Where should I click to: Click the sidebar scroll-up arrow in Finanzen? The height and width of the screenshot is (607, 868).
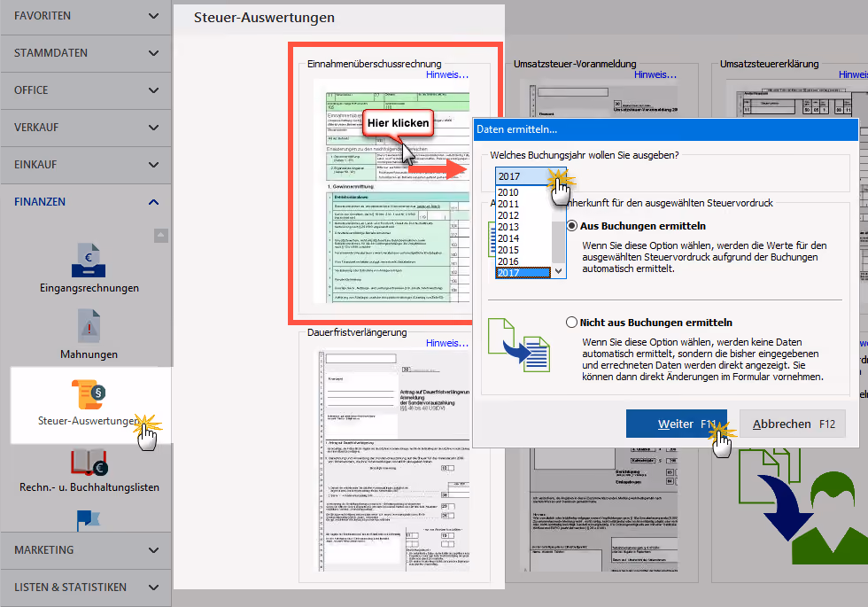tap(161, 236)
